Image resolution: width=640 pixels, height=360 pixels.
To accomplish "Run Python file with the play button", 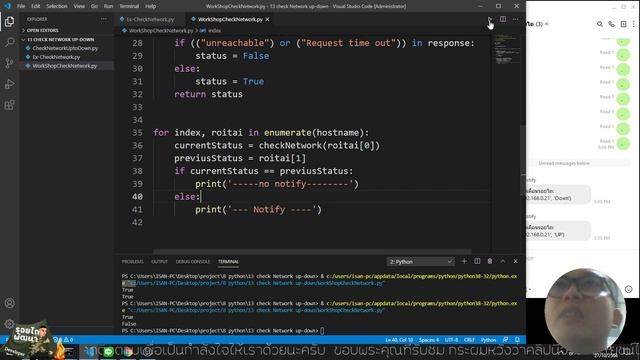I will (489, 19).
